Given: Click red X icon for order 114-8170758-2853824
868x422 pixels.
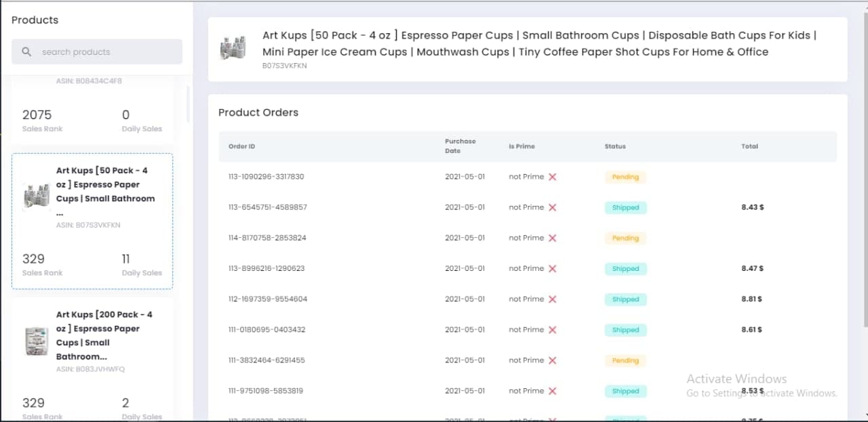Looking at the screenshot, I should [x=553, y=238].
